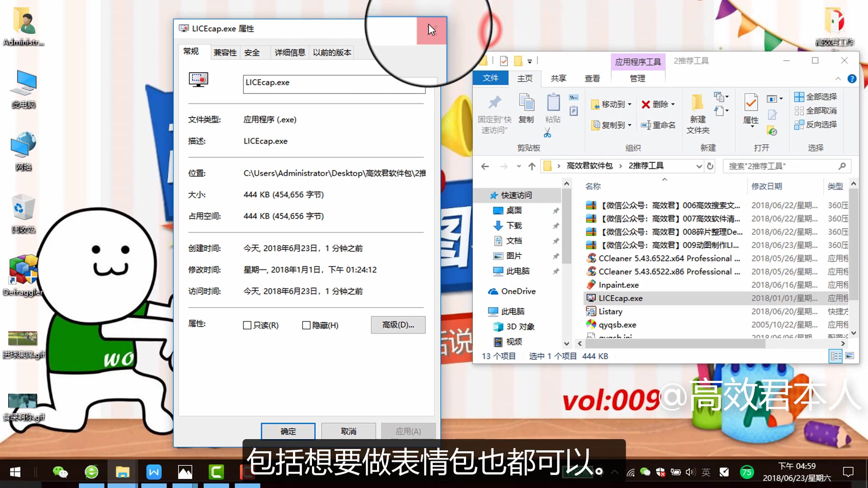
Task: Enable the 只读(R) read-only checkbox
Action: click(247, 325)
